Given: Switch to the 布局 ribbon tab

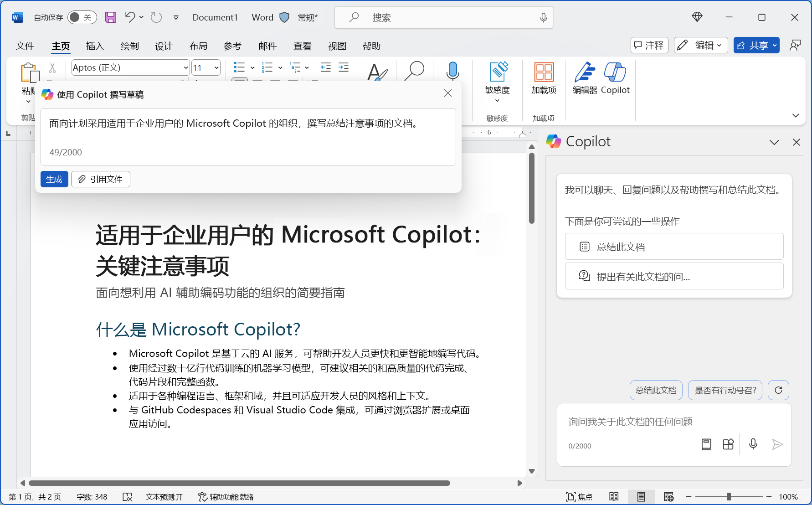Looking at the screenshot, I should click(199, 46).
